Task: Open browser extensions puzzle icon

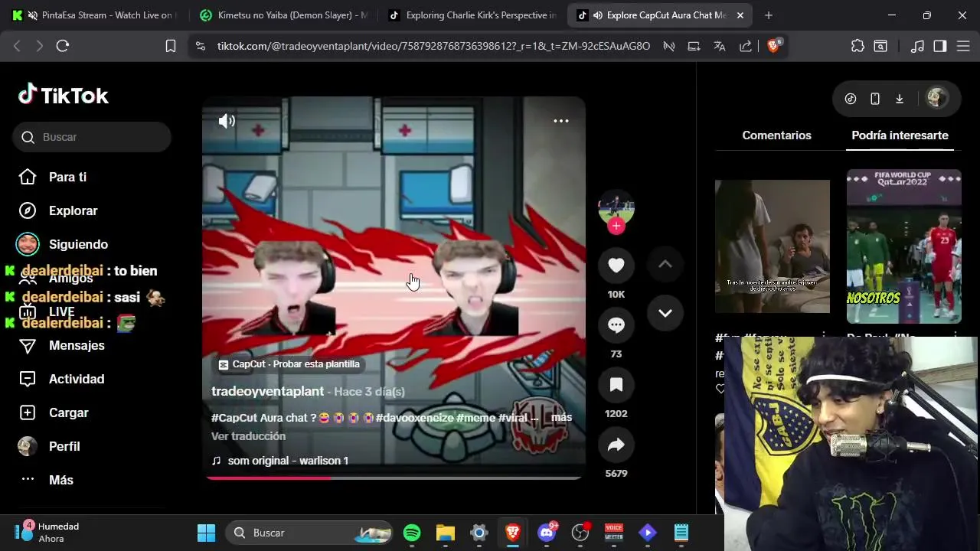Action: pos(857,46)
